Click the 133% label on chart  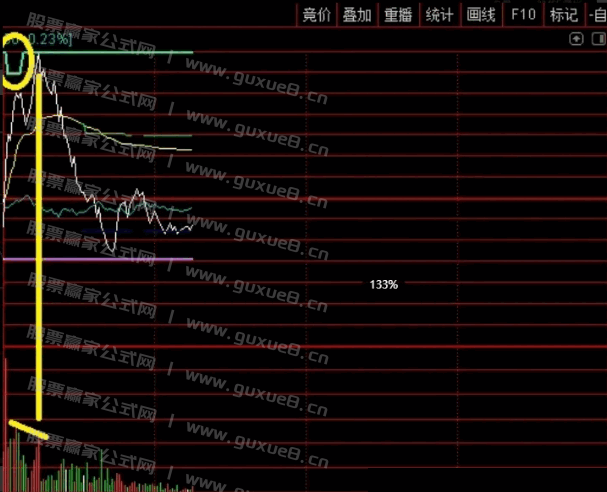tap(383, 285)
